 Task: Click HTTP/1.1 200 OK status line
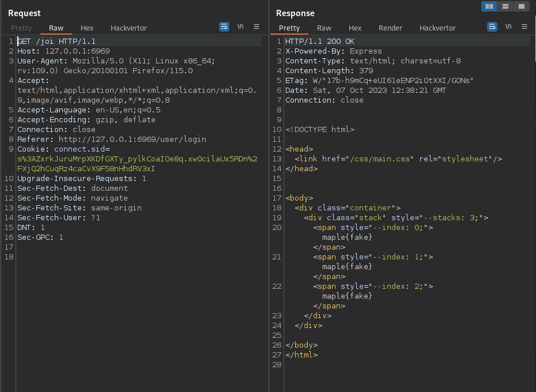coord(320,42)
